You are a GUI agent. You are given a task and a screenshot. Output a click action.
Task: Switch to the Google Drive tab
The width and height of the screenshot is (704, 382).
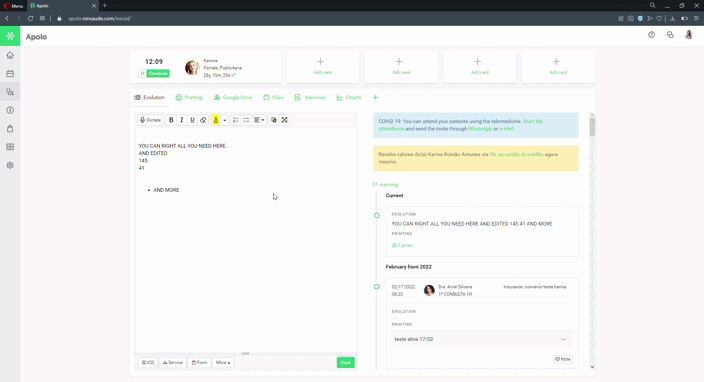click(x=233, y=97)
